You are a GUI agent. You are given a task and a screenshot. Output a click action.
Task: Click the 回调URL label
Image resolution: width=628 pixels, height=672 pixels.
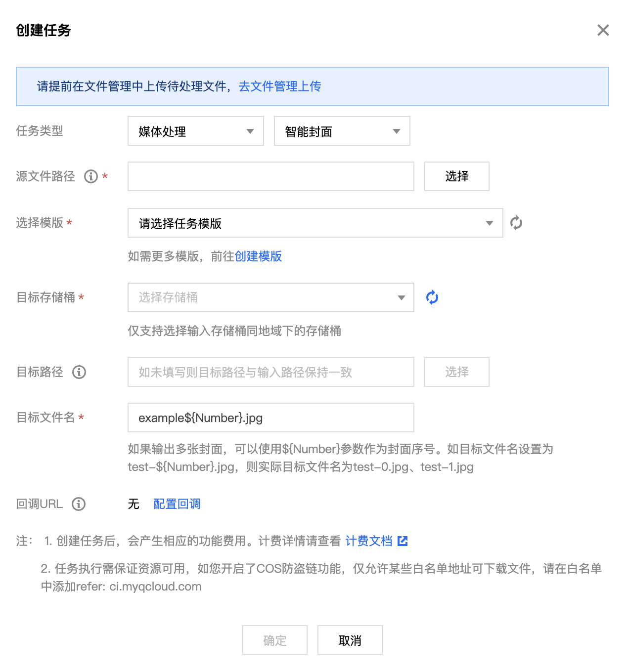[x=40, y=504]
